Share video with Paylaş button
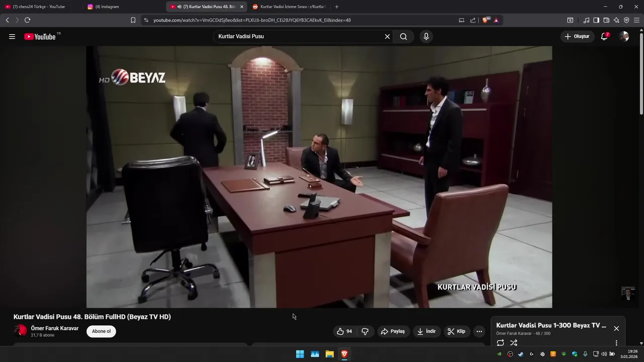Viewport: 644px width, 362px height. pyautogui.click(x=393, y=331)
